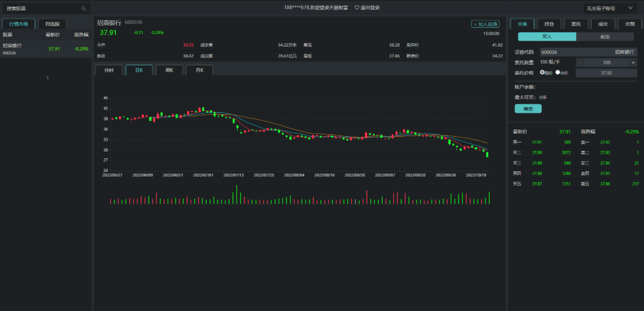Open the 持仓 positions tab
Viewport: 644px width, 311px height.
pyautogui.click(x=549, y=24)
